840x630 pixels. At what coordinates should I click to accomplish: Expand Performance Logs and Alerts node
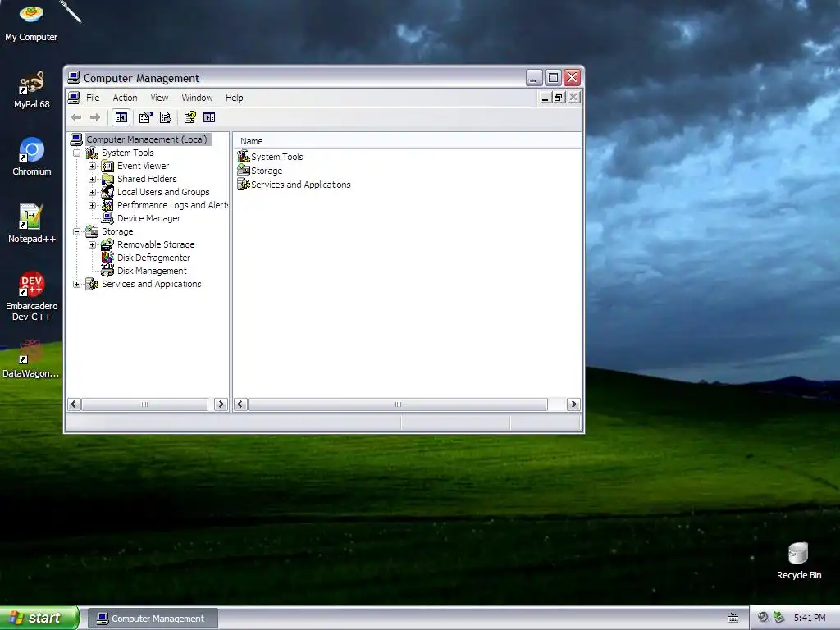pyautogui.click(x=92, y=205)
